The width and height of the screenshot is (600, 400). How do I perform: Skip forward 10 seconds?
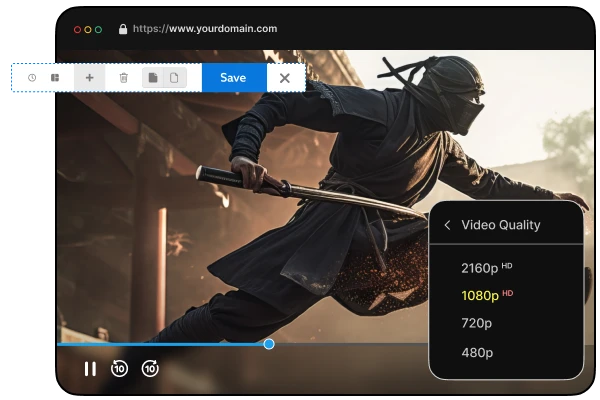150,369
